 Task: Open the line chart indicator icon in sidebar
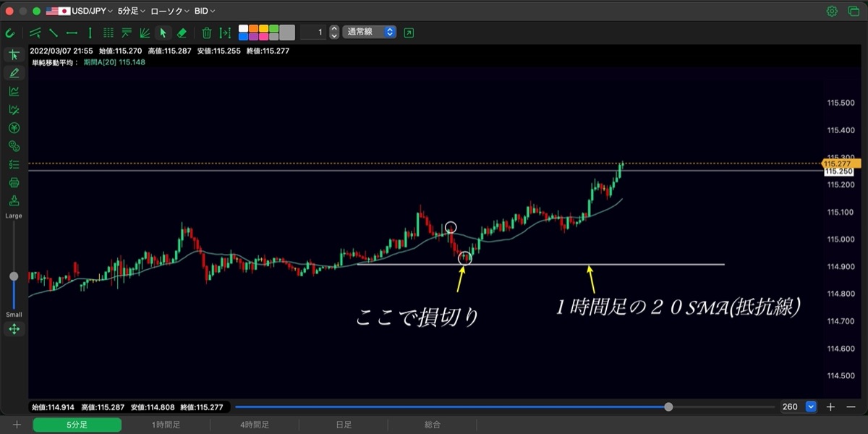(x=14, y=91)
